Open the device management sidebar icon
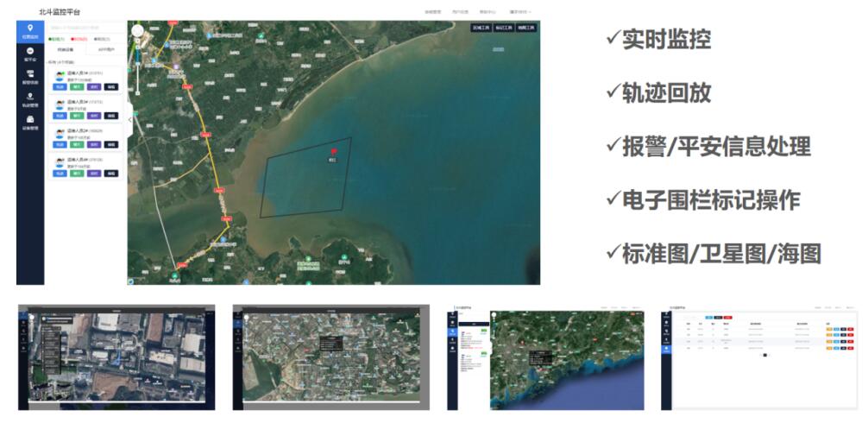Screen dimensions: 868x423 [30, 122]
